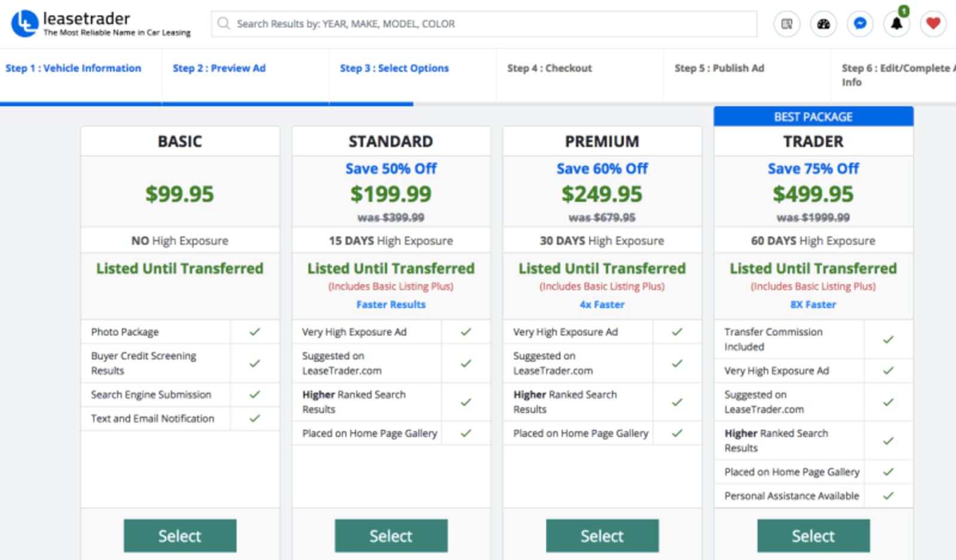Open Step 5: Publish Ad tab
The height and width of the screenshot is (560, 956).
click(x=719, y=68)
